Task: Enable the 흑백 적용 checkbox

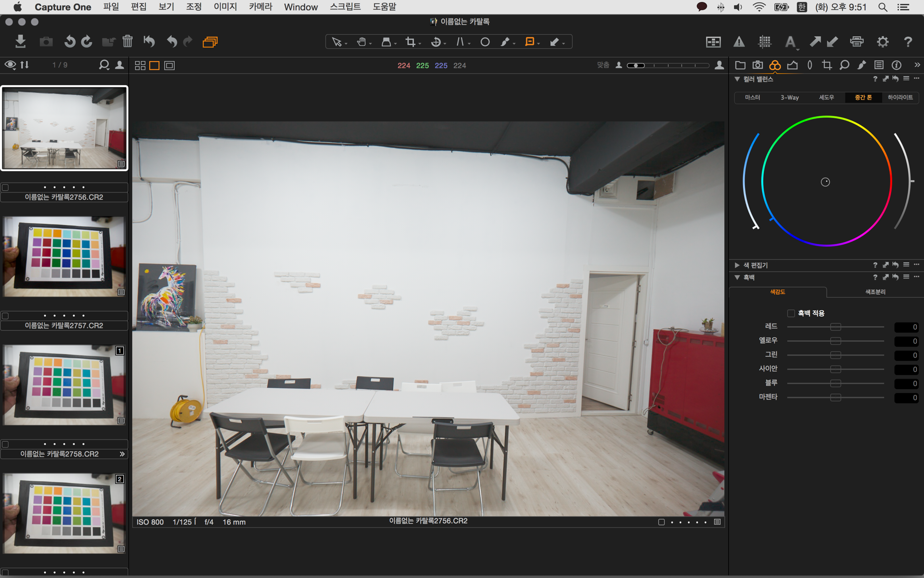Action: [x=791, y=313]
